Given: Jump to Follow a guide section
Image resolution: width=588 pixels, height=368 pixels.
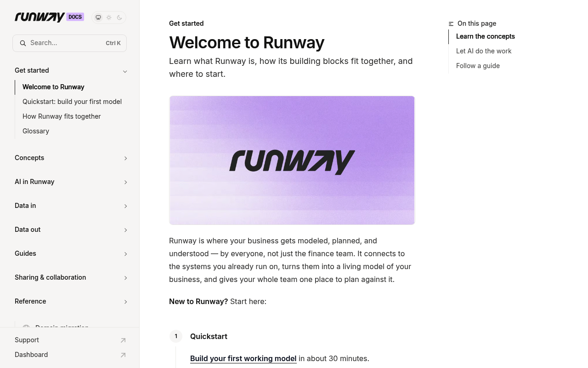Looking at the screenshot, I should click(478, 66).
